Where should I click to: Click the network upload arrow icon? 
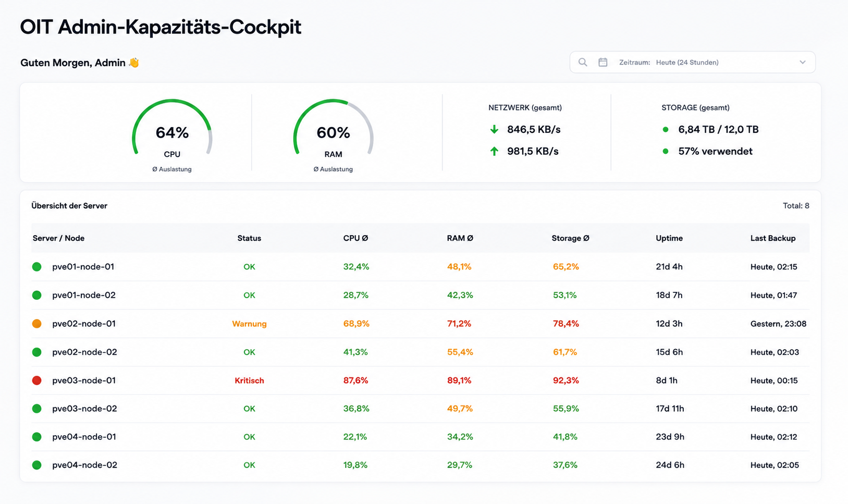(x=494, y=151)
